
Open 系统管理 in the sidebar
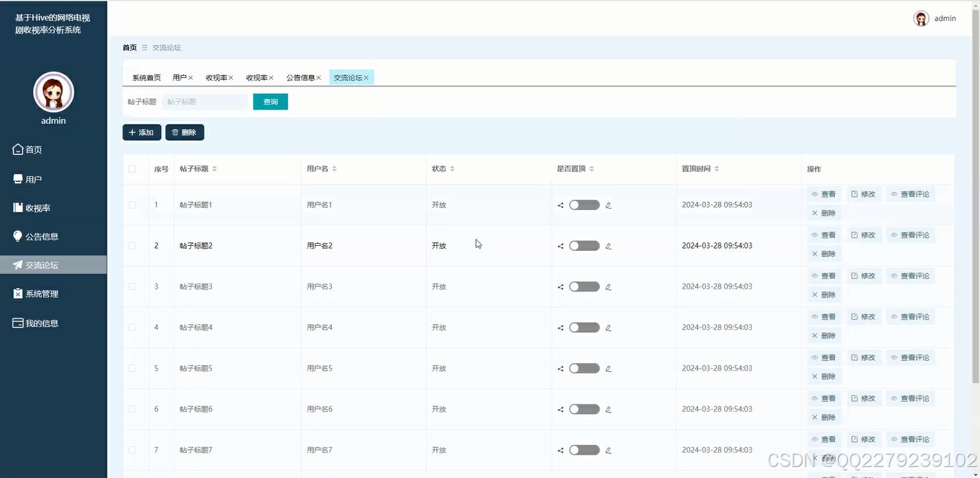pos(38,293)
